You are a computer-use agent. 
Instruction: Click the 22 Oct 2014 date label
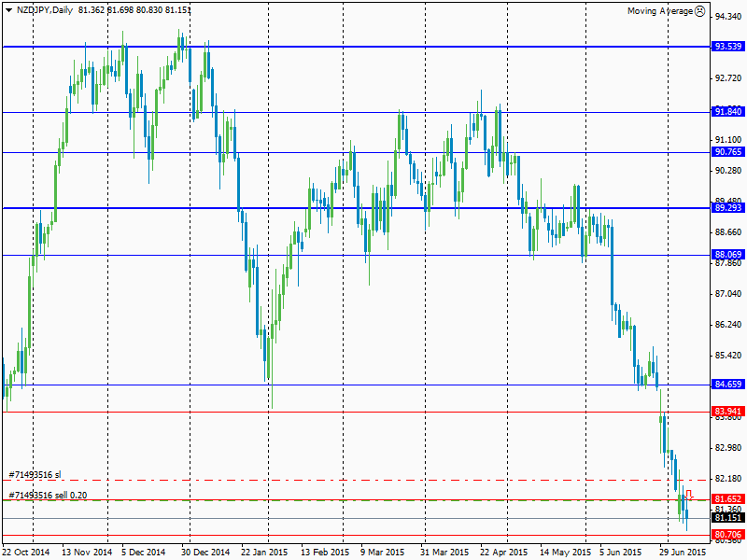pos(26,553)
